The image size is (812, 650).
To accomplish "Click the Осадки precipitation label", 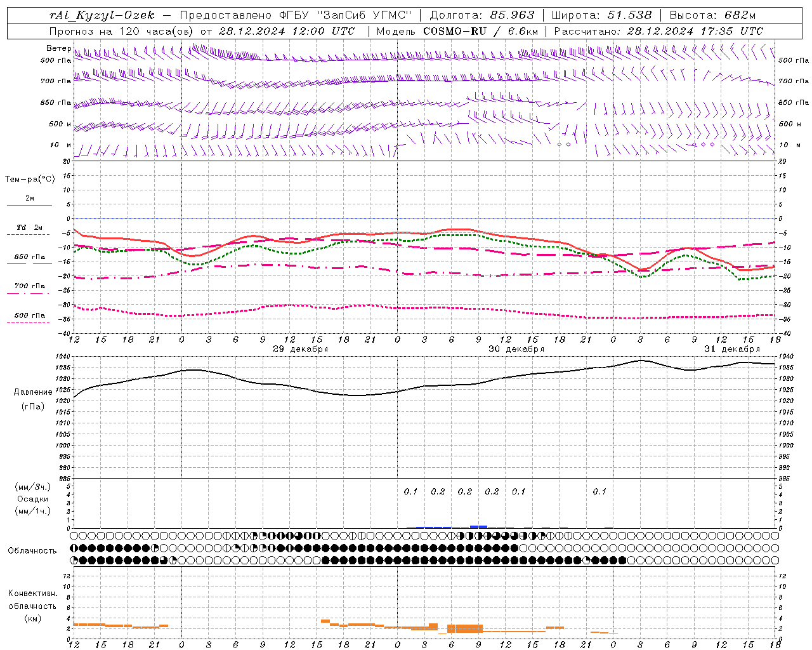I will (33, 499).
